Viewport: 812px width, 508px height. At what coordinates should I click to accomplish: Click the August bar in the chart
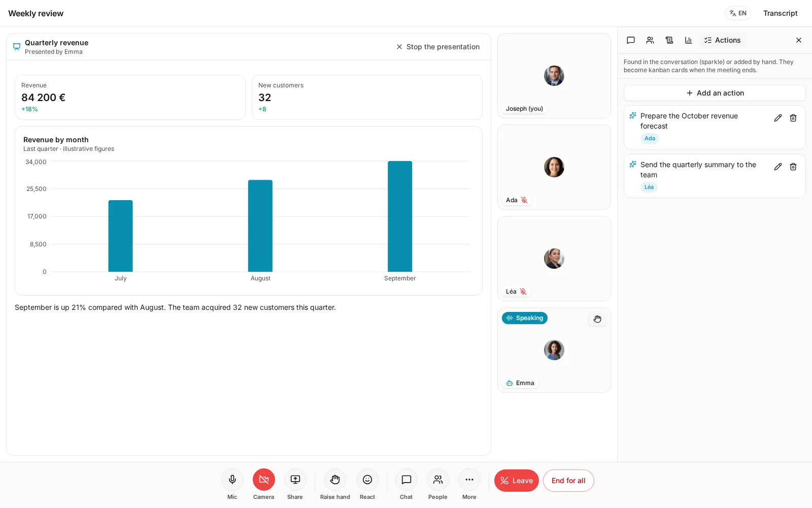260,226
